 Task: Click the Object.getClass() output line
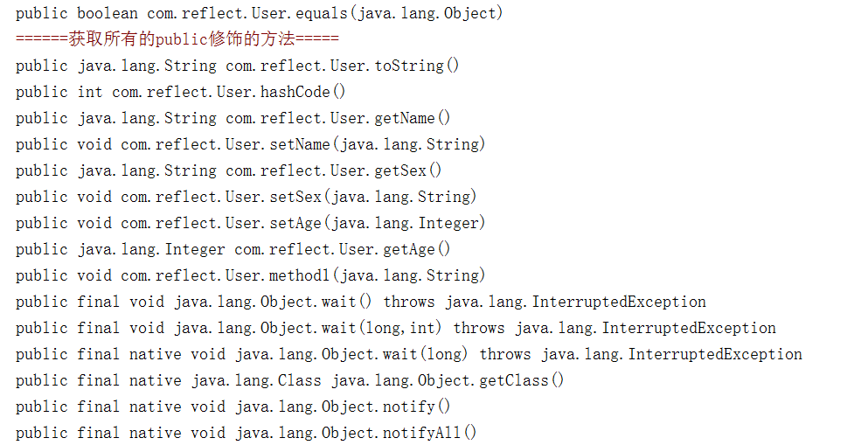289,380
